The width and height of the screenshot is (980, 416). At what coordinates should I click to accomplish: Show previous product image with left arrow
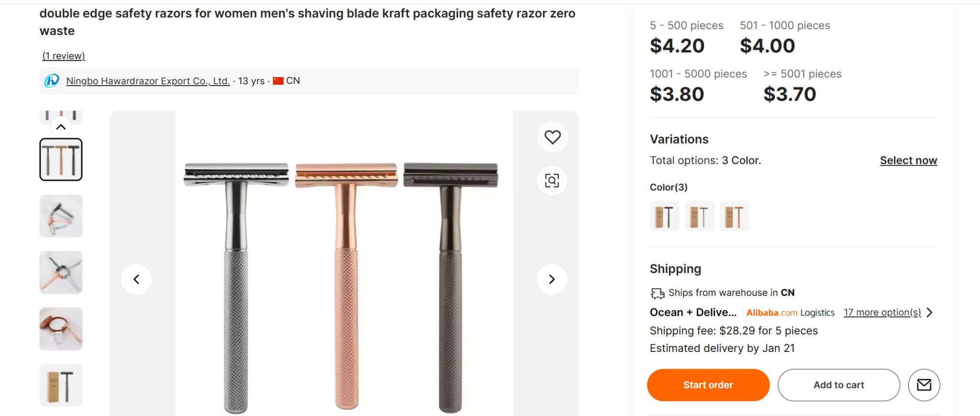137,279
